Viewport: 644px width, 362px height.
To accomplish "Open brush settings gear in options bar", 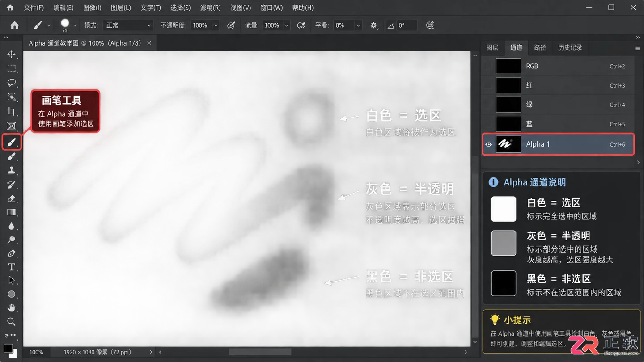I will coord(374,25).
